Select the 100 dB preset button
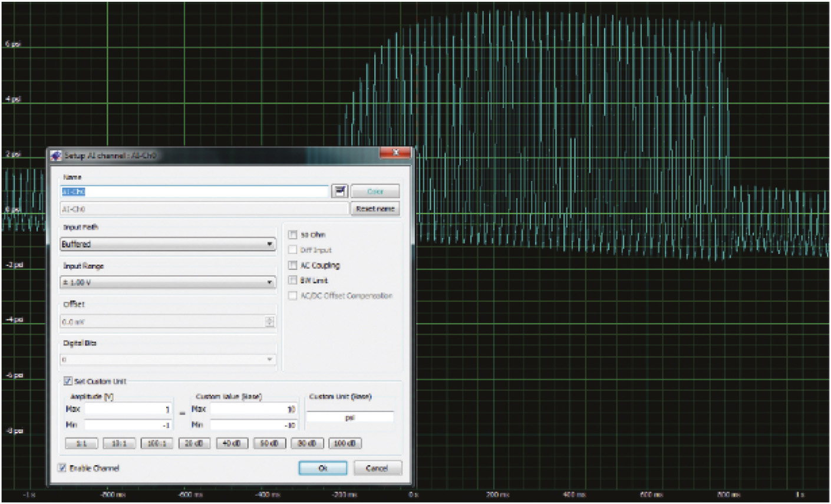Image resolution: width=831 pixels, height=504 pixels. click(345, 443)
